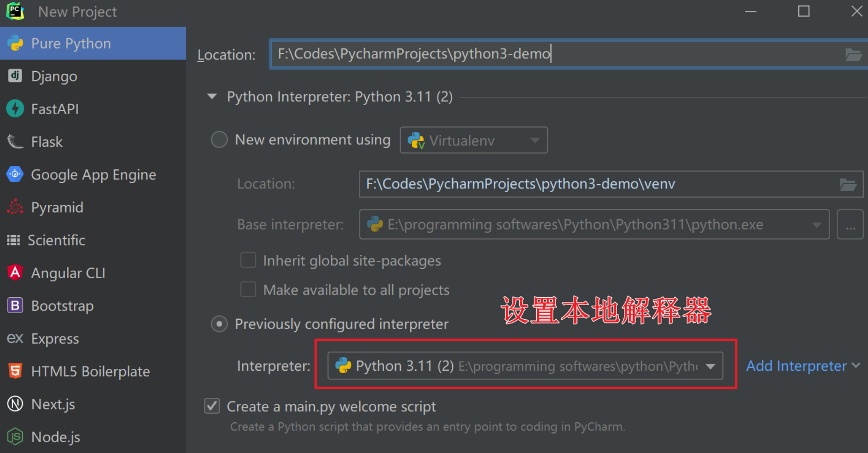Expand the Add Interpreter chevron menu
868x453 pixels.
(856, 365)
